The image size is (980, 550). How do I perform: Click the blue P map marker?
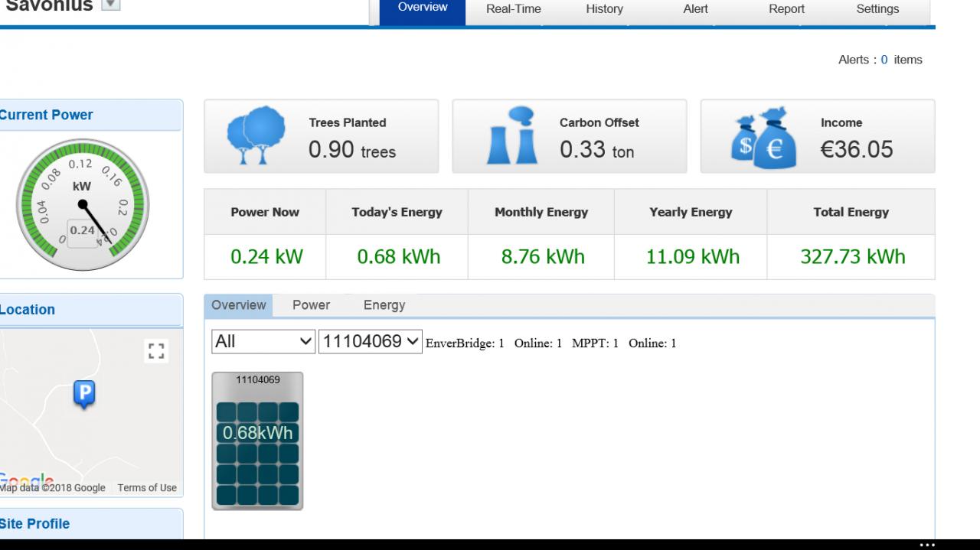84,394
